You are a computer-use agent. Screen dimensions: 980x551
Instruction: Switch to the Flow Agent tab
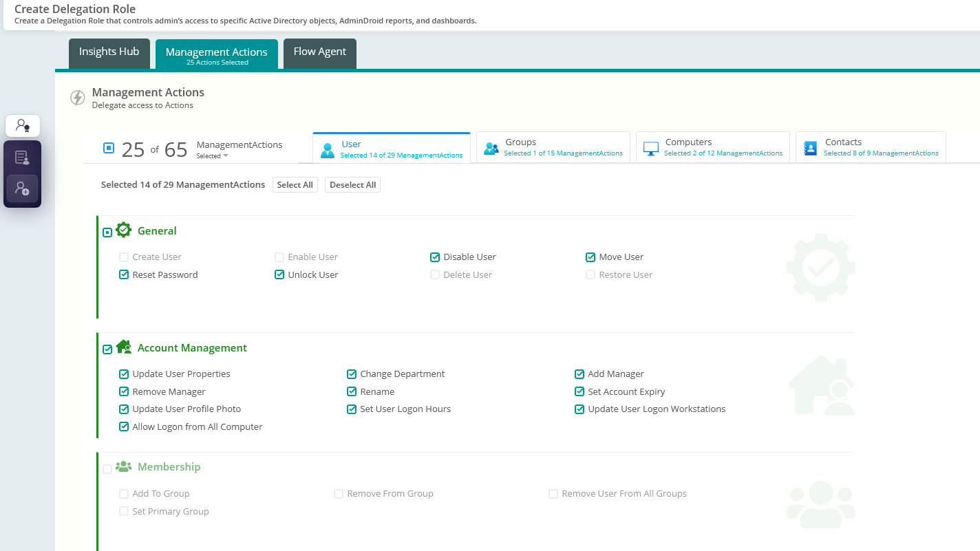coord(319,51)
